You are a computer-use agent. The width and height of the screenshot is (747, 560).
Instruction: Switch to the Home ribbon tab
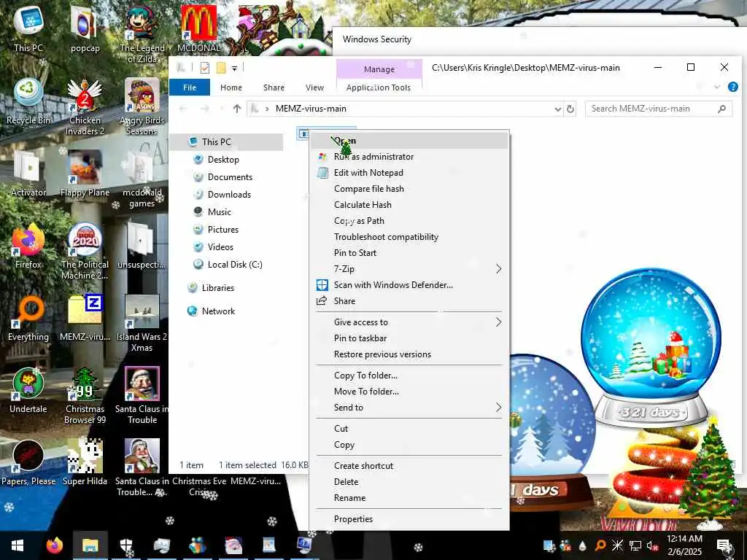coord(231,87)
